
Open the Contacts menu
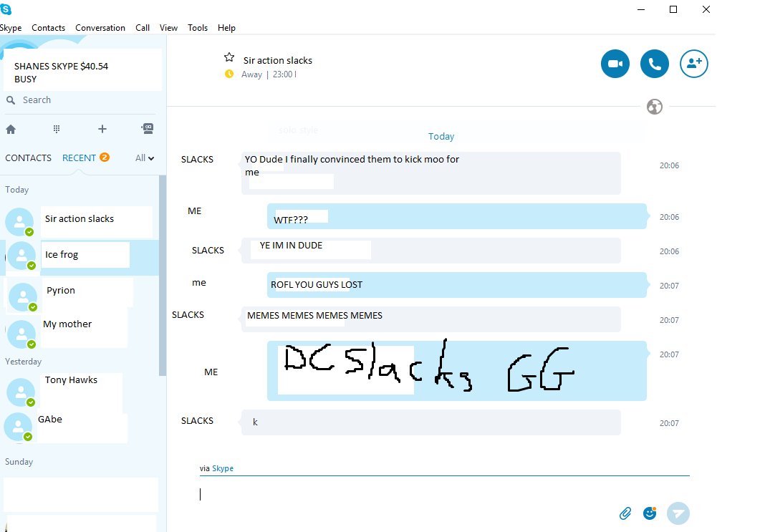[x=48, y=28]
